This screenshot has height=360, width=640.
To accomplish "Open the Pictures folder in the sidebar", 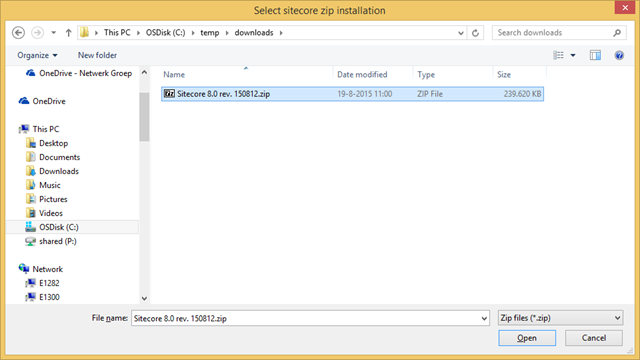I will point(53,199).
